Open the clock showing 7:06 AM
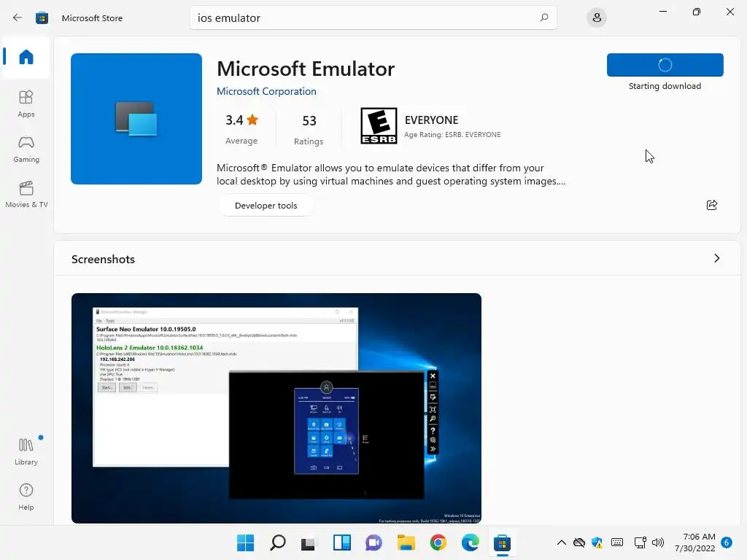747x560 pixels. [695, 542]
